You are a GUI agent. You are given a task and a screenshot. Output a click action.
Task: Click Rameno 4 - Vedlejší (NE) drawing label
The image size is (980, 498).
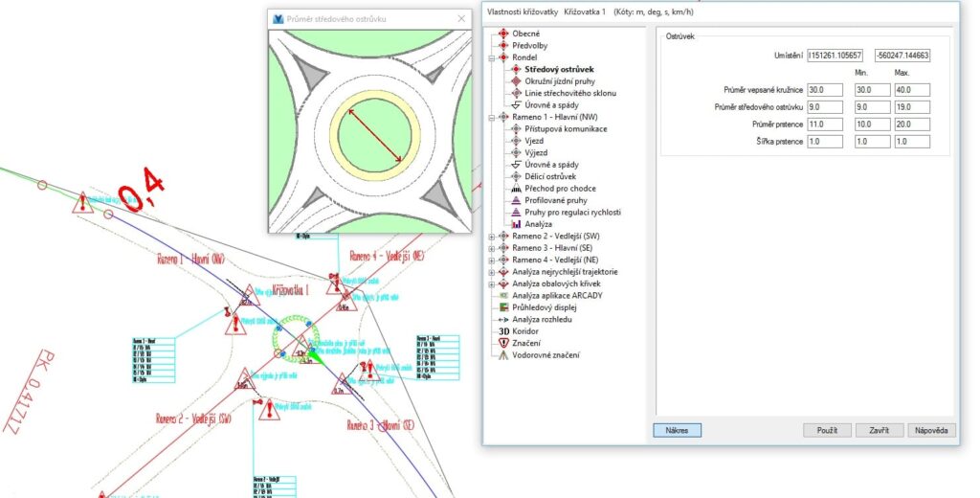[387, 256]
